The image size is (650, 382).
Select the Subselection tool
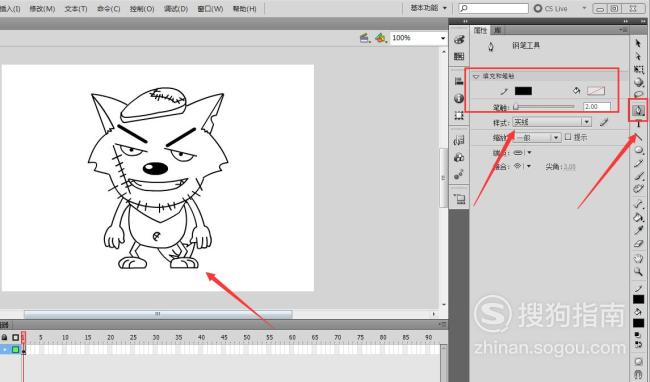click(x=638, y=56)
